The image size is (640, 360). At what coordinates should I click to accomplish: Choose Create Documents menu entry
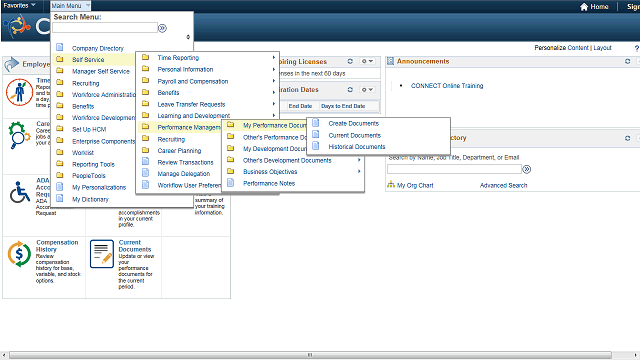click(353, 123)
